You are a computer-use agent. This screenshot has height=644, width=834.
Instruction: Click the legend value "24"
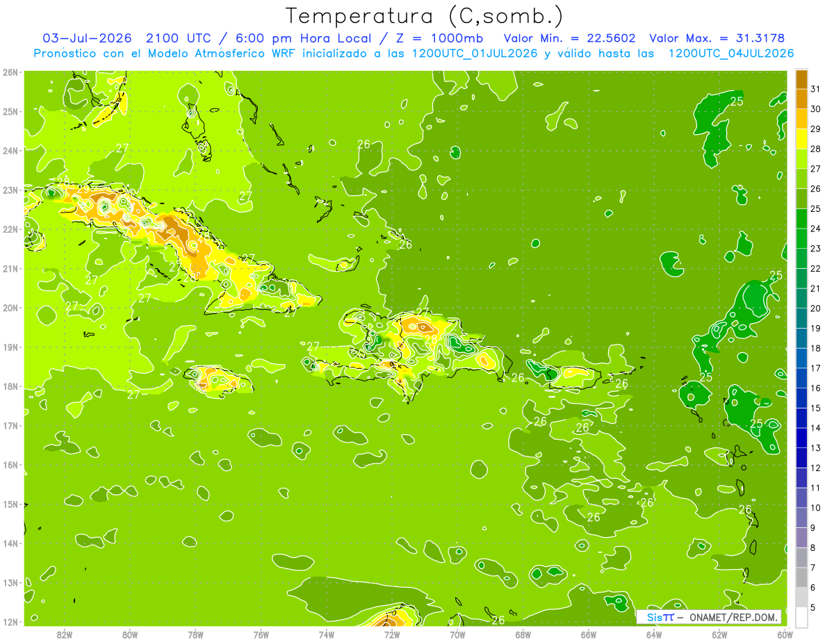click(x=815, y=229)
